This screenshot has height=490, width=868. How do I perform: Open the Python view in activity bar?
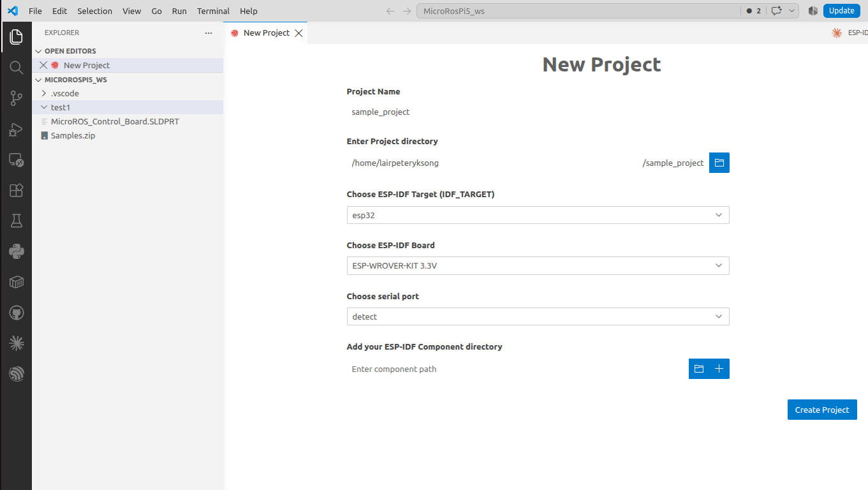16,251
